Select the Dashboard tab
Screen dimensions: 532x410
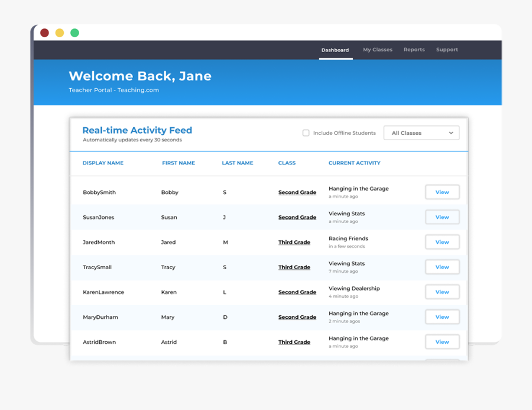pos(335,50)
